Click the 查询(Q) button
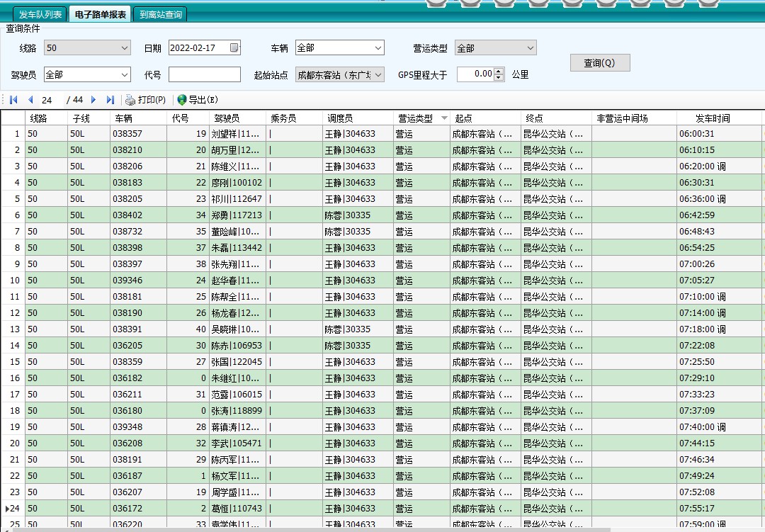 [x=599, y=63]
